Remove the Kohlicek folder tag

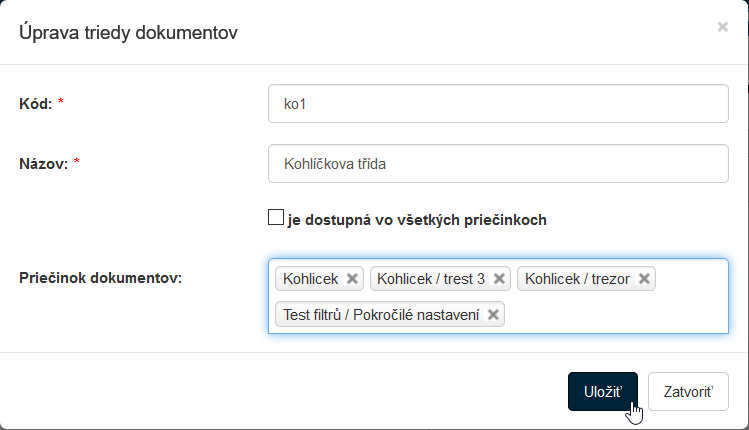tap(351, 279)
